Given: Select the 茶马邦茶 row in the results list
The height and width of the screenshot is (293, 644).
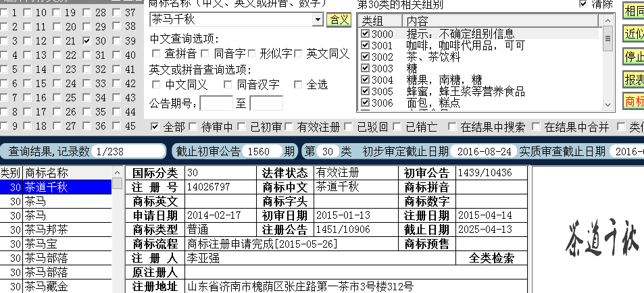Looking at the screenshot, I should click(x=56, y=230).
